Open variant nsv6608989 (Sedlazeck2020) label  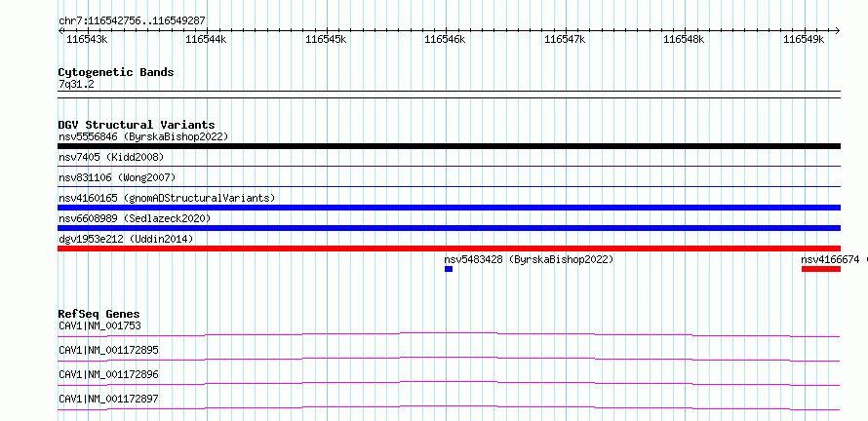(x=135, y=218)
